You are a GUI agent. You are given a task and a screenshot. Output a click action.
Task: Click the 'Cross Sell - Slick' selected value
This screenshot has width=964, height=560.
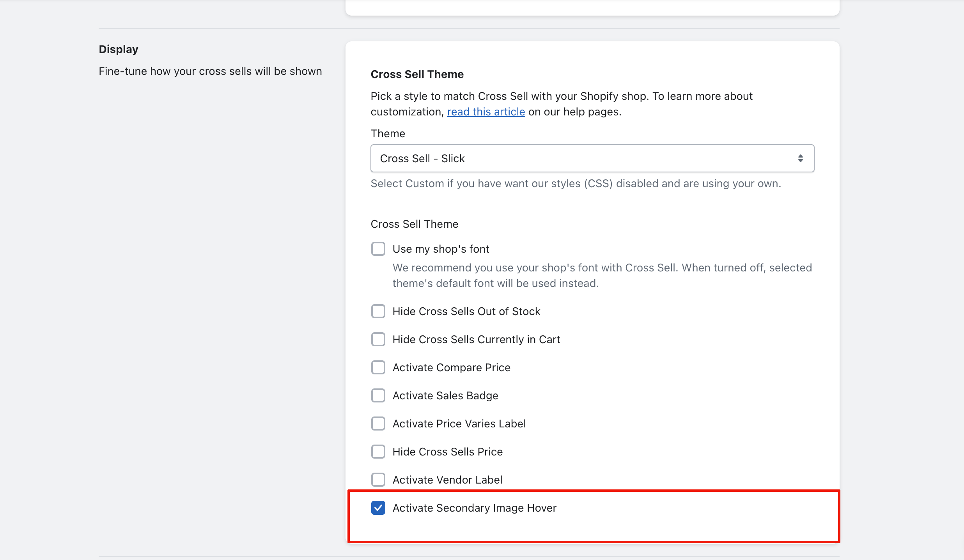coord(422,158)
